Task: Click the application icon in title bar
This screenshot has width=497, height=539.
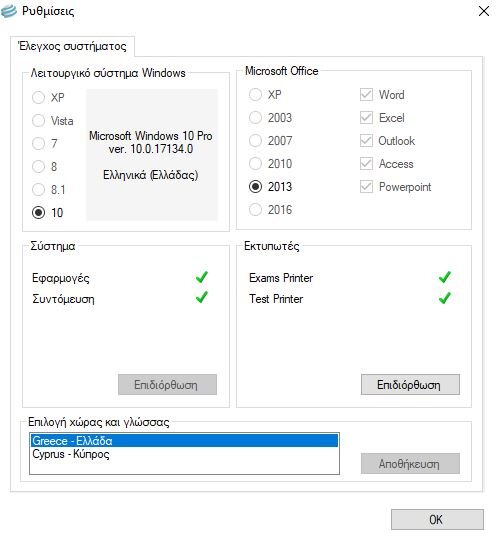Action: click(x=9, y=11)
